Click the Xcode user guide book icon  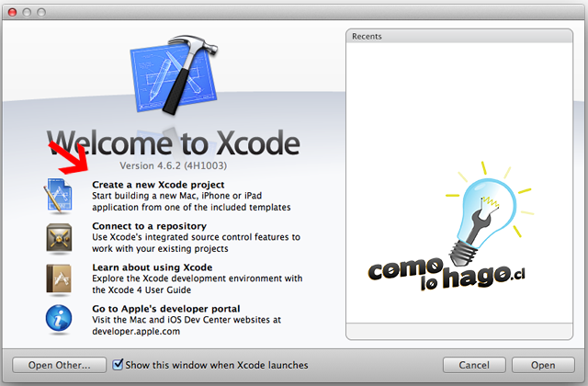pyautogui.click(x=59, y=279)
